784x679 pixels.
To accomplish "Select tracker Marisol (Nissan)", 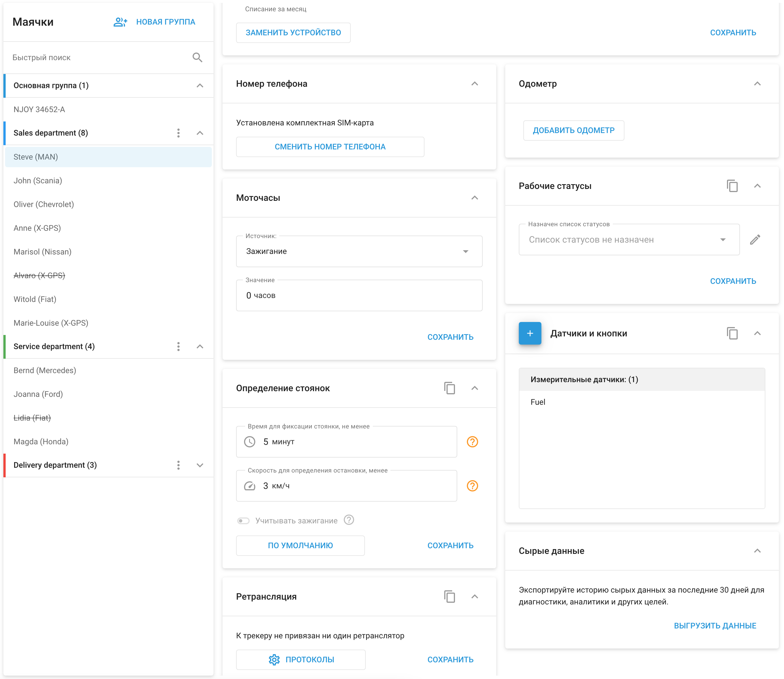I will (x=108, y=252).
